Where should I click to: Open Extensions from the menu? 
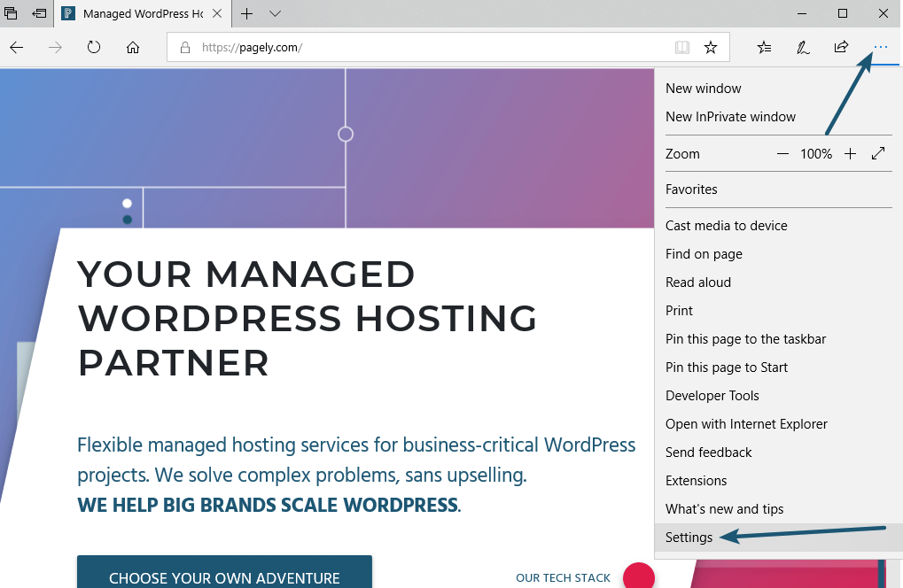779,481
